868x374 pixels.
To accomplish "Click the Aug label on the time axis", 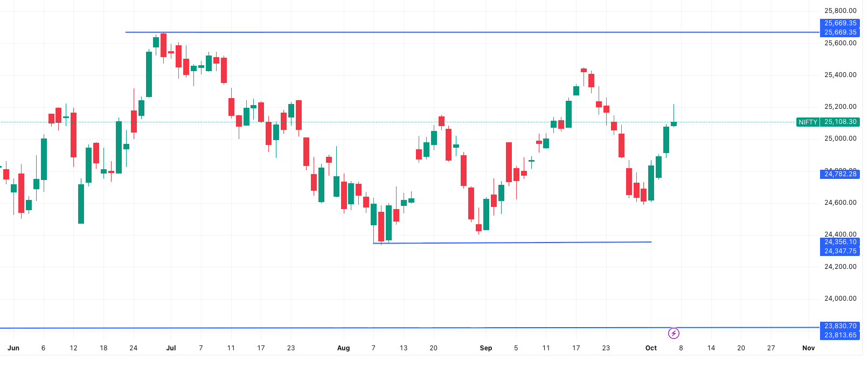I will click(x=343, y=348).
